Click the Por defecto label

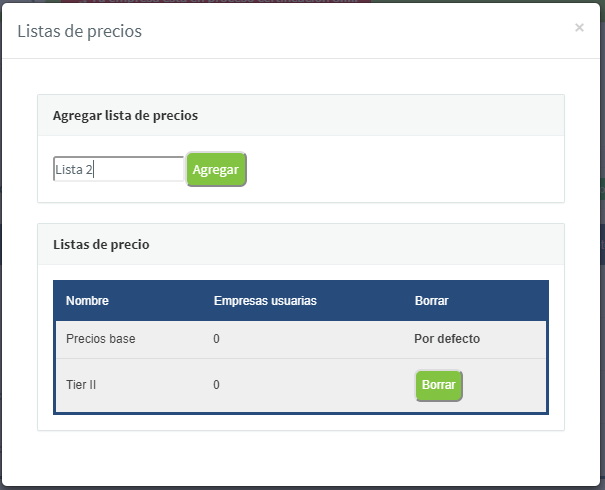tap(447, 339)
